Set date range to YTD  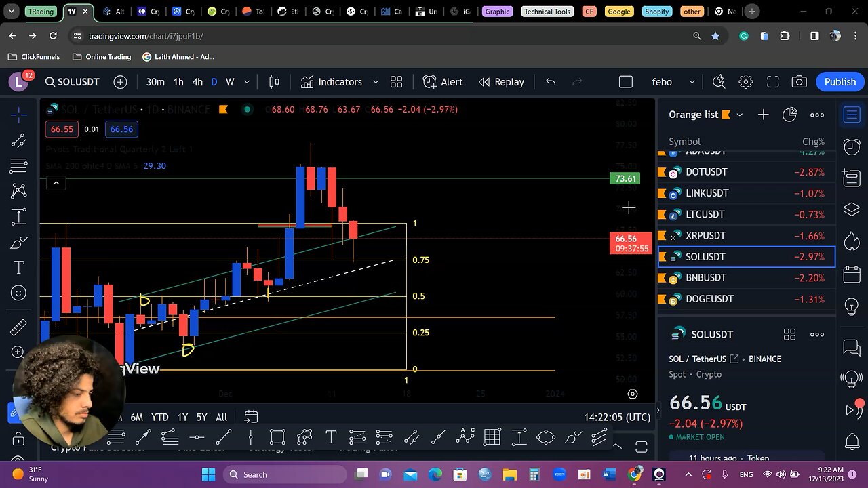pyautogui.click(x=159, y=417)
